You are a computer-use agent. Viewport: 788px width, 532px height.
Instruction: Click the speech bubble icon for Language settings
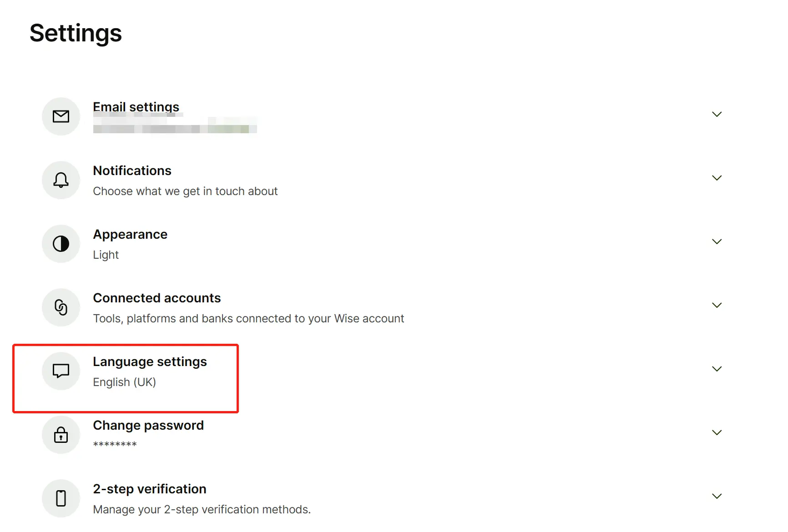click(x=61, y=371)
